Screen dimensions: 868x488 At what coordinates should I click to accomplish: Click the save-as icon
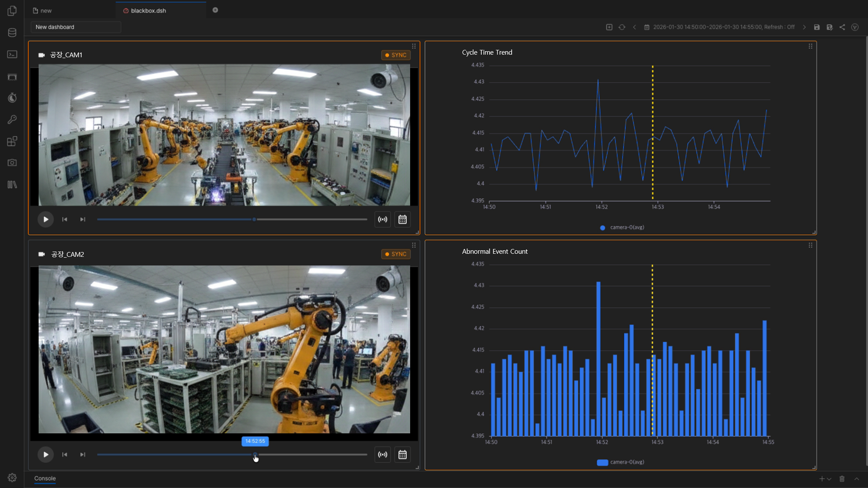[x=829, y=27]
